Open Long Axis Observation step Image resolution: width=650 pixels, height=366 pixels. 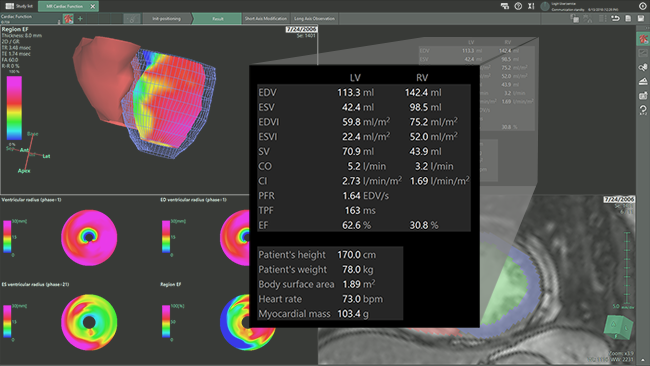(x=314, y=19)
